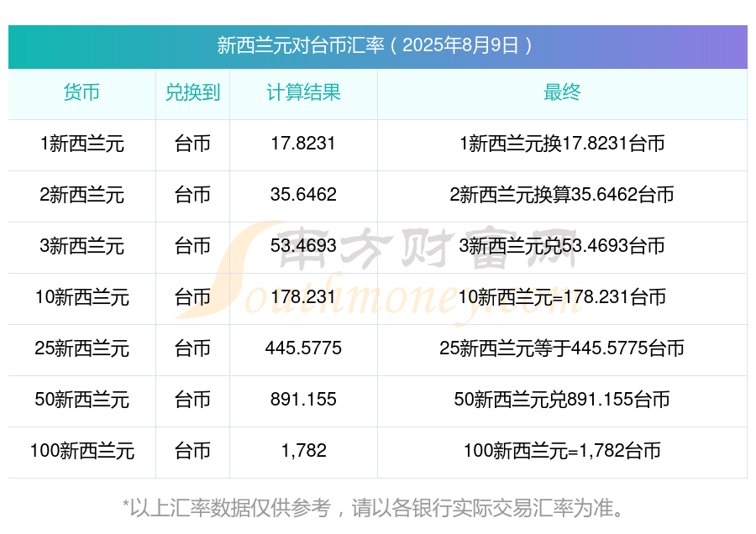
Task: Select the value 891.155 in results column
Action: [303, 399]
